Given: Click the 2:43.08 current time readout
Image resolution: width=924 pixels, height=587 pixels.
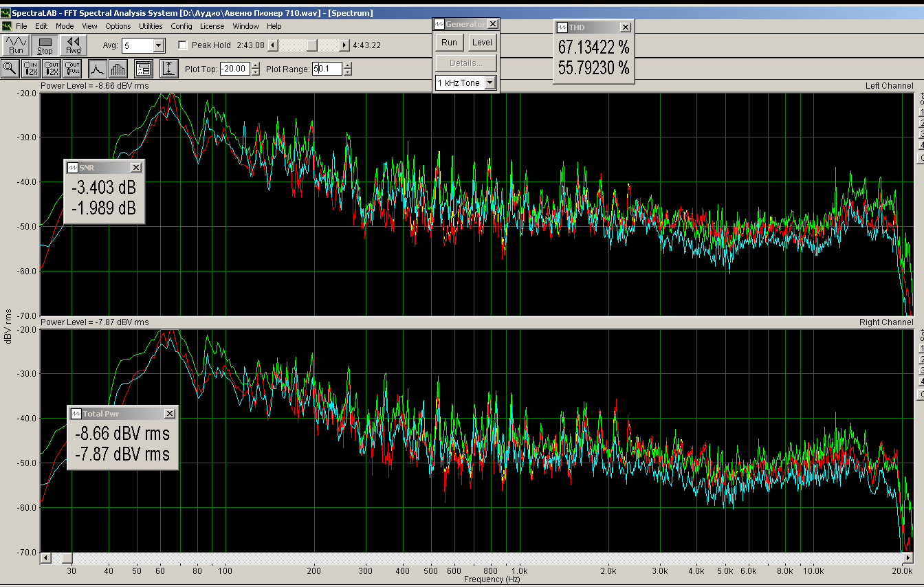Looking at the screenshot, I should [250, 45].
